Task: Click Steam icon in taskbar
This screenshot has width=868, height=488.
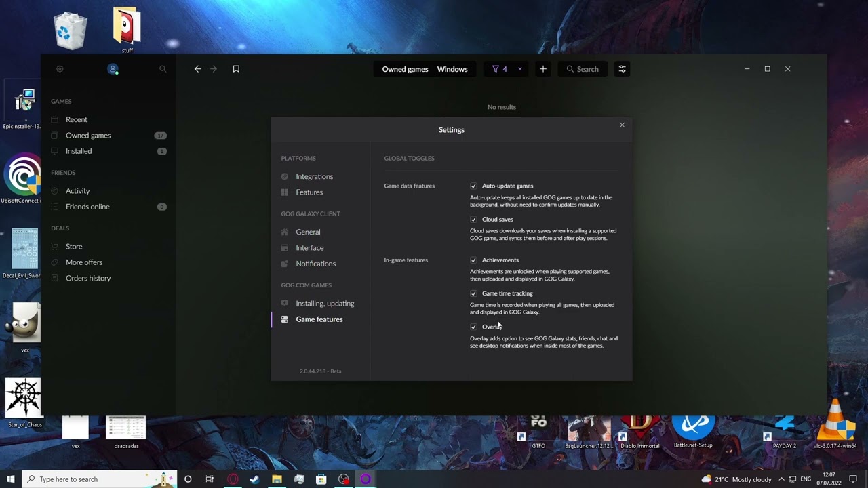Action: click(254, 479)
